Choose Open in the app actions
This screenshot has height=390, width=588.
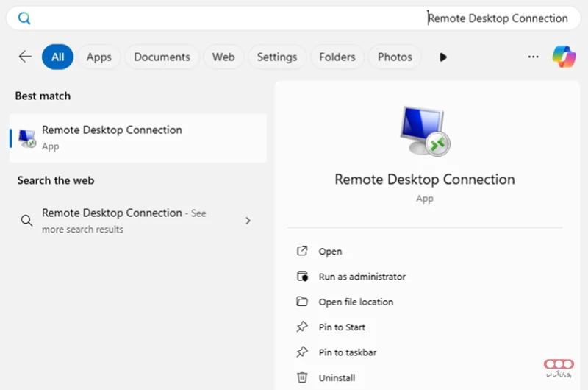pyautogui.click(x=330, y=252)
